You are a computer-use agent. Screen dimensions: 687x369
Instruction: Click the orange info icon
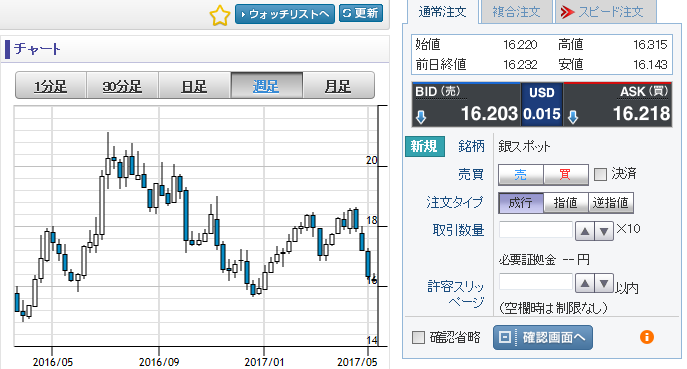(647, 337)
